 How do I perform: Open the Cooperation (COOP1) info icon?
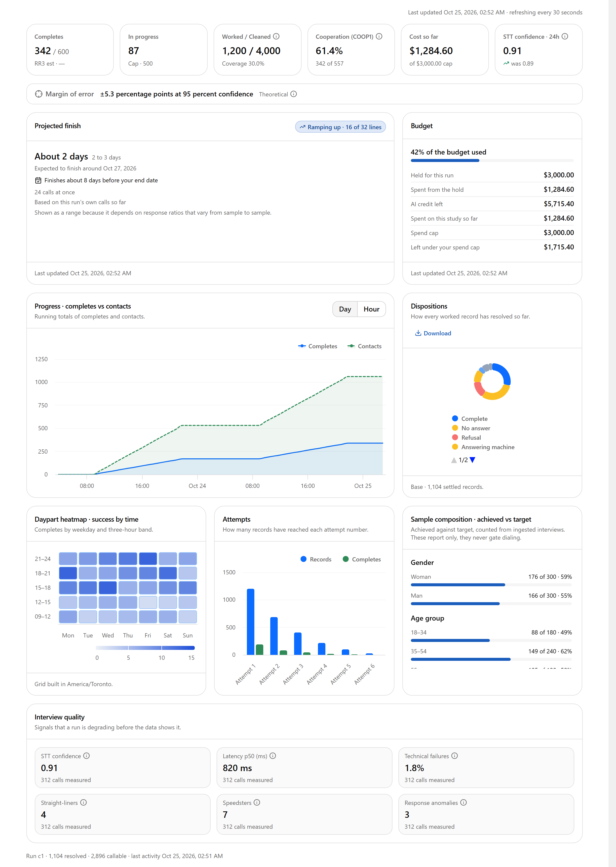[379, 37]
